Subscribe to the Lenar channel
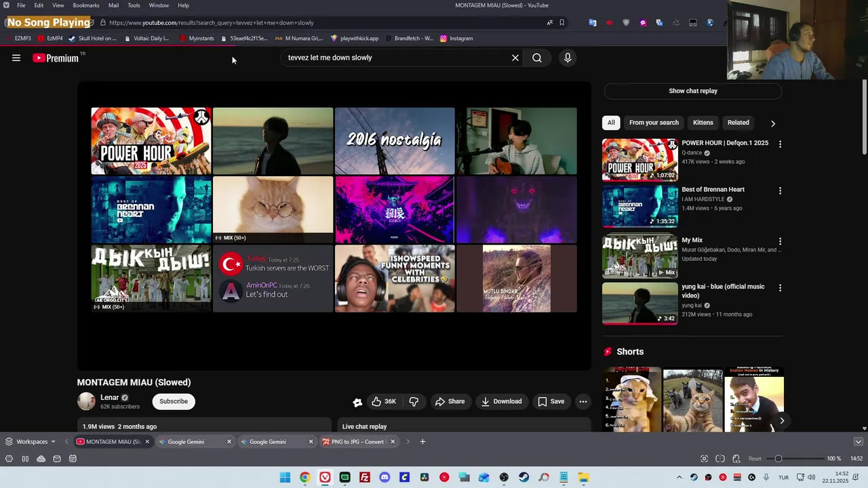 (x=174, y=401)
